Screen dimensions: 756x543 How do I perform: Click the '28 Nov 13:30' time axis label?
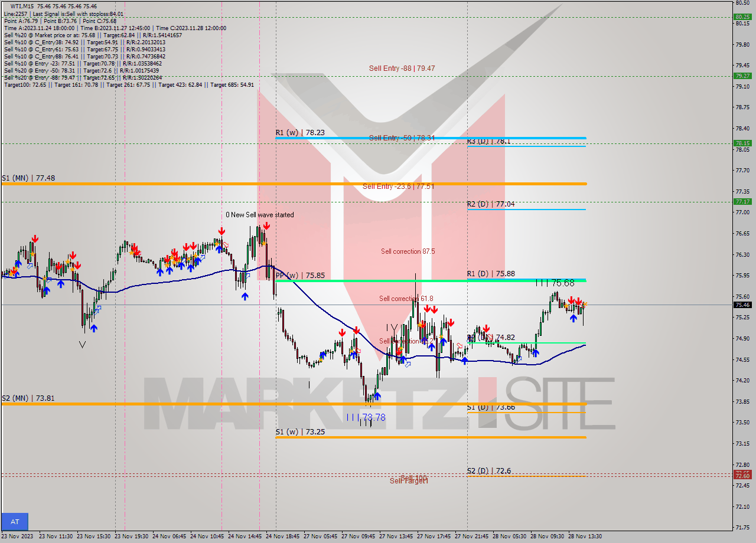click(x=585, y=537)
